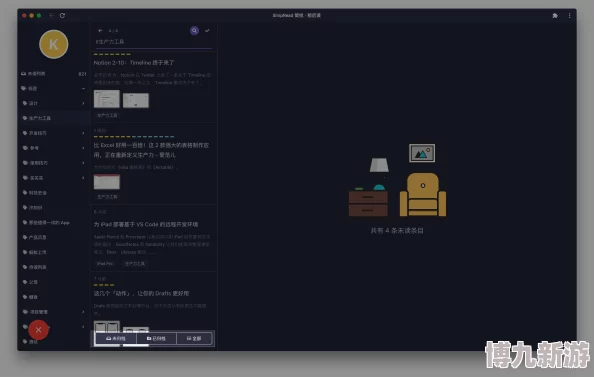Go back using the title bar left arrow
Screen dimensions: 594x377
click(52, 16)
